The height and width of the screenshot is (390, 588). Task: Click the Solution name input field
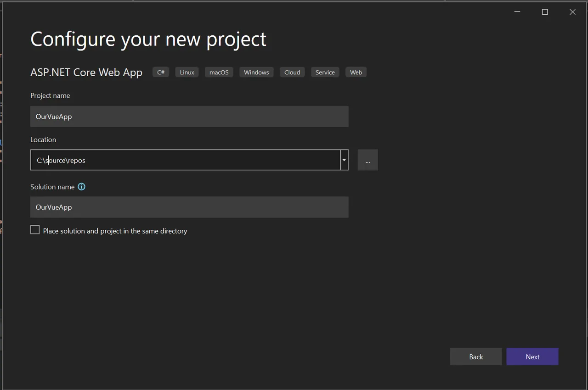coord(189,207)
